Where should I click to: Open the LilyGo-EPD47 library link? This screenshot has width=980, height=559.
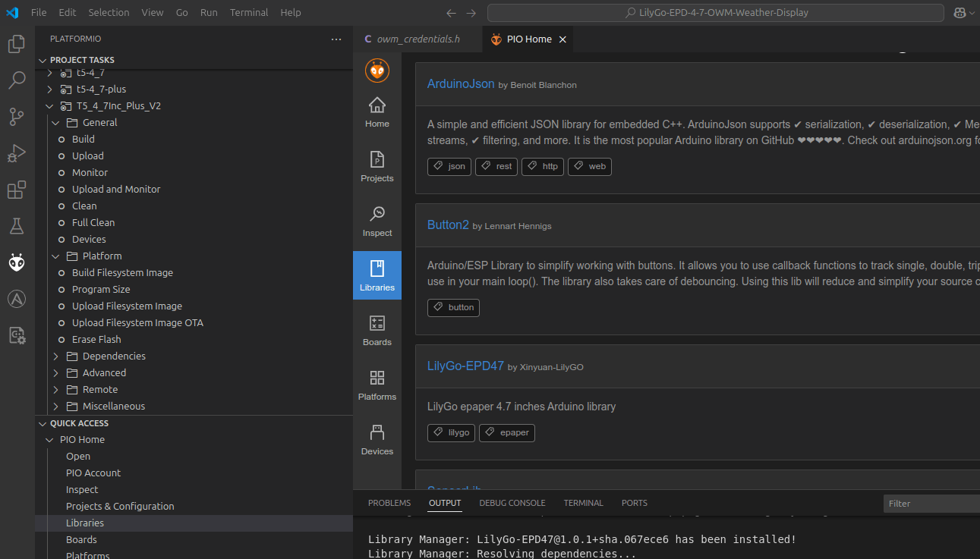[465, 366]
